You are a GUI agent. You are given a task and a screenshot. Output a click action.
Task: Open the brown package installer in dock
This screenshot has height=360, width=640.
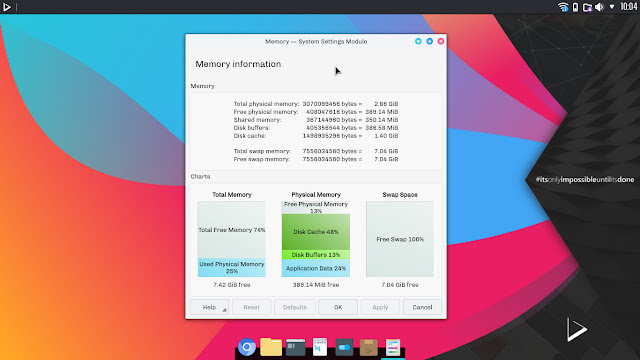point(368,347)
